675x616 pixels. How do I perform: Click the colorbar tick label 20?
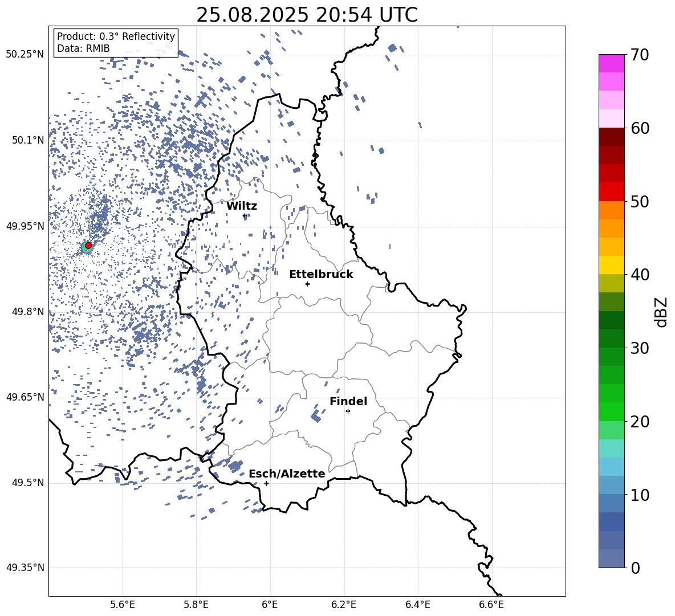(x=640, y=422)
